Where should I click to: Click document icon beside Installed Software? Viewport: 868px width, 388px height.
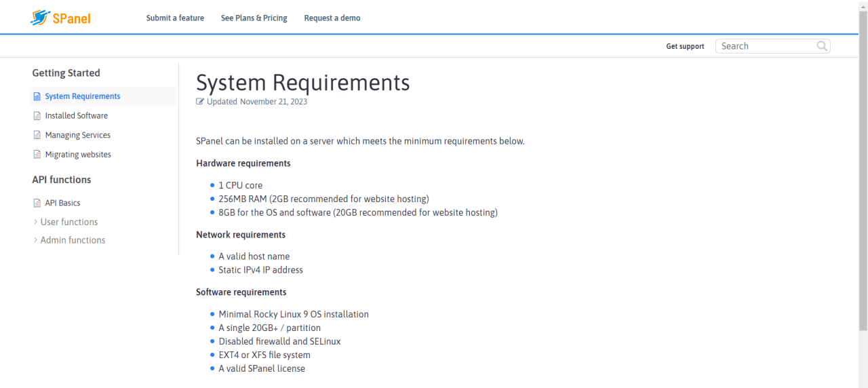[x=37, y=116]
